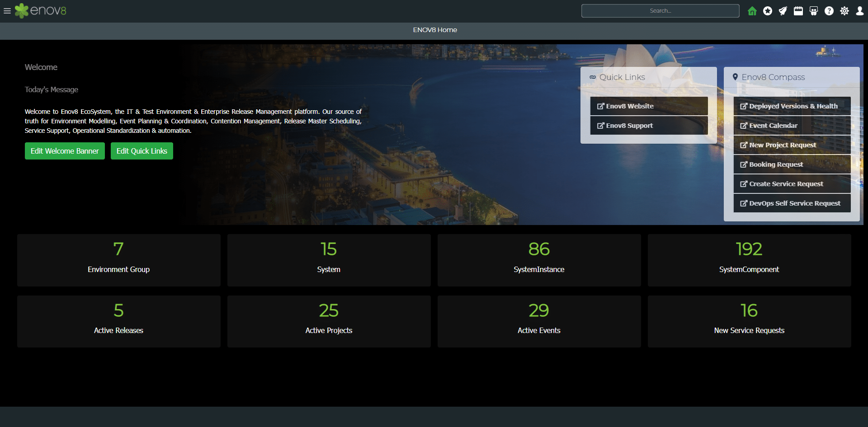Open DevOps Self Service Request link
This screenshot has width=868, height=427.
click(x=792, y=203)
